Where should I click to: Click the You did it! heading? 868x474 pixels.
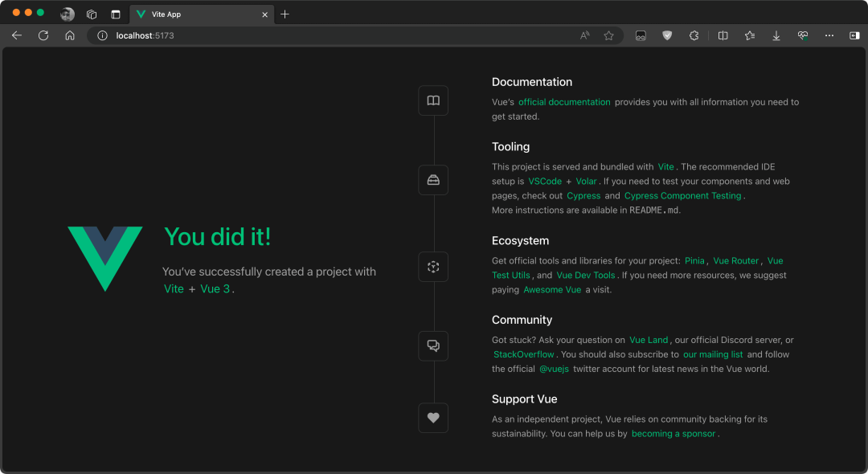point(218,237)
